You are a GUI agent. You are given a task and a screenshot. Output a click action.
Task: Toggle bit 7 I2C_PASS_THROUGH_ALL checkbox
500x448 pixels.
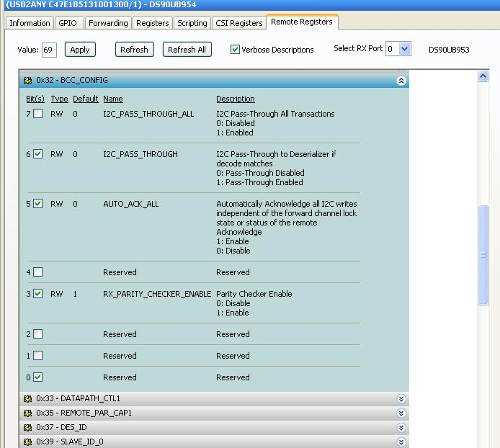coord(38,114)
